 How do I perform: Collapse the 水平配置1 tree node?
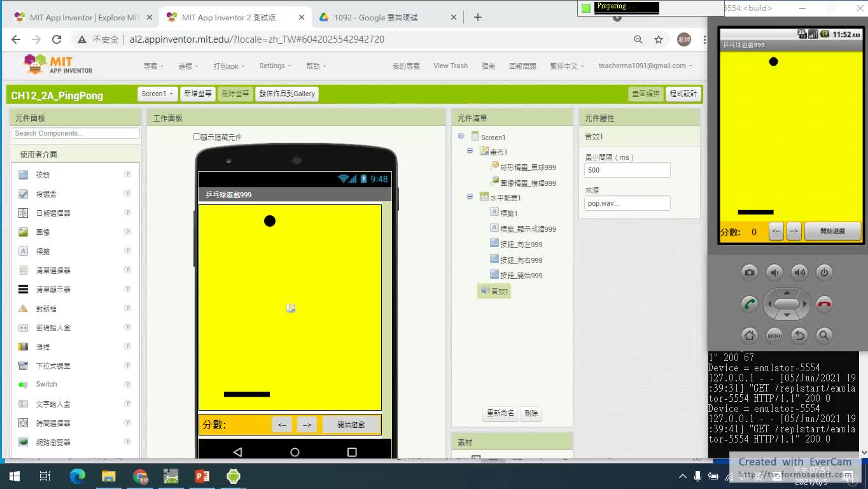click(470, 197)
